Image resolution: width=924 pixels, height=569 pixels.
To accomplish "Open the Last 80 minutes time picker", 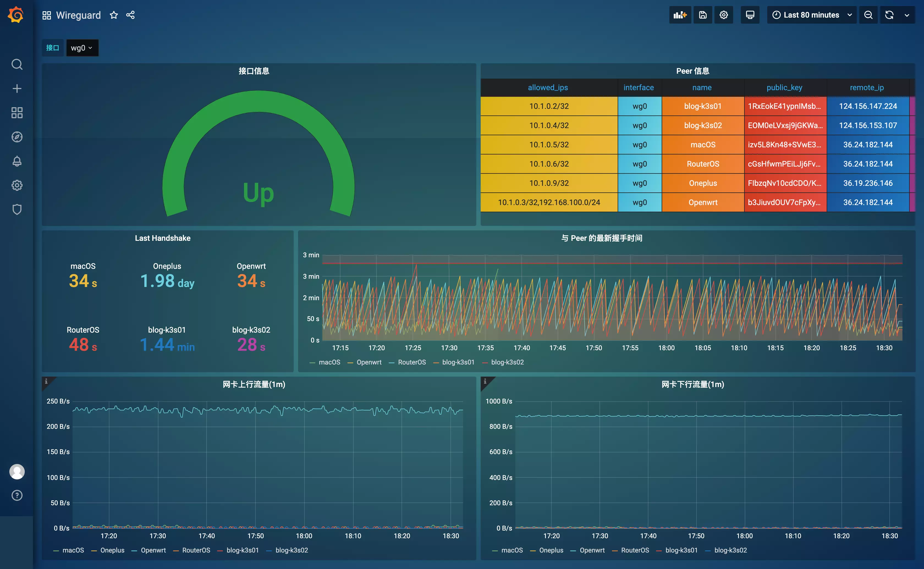I will coord(812,15).
